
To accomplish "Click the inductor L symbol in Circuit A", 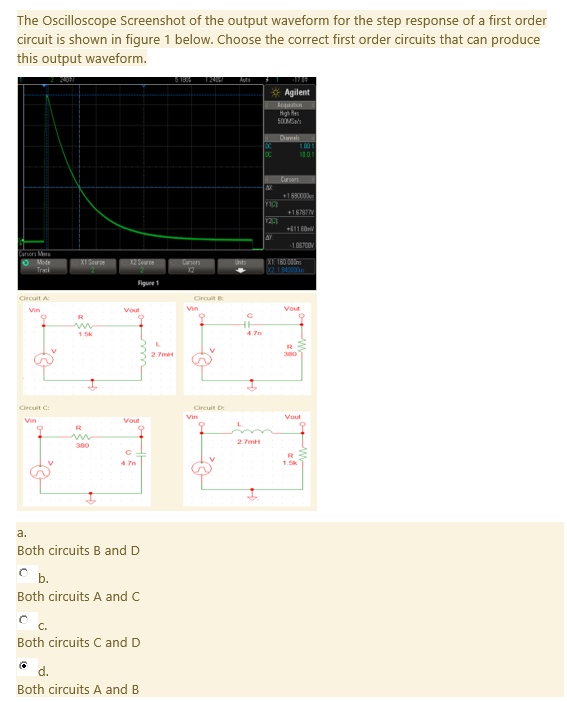I will 144,352.
